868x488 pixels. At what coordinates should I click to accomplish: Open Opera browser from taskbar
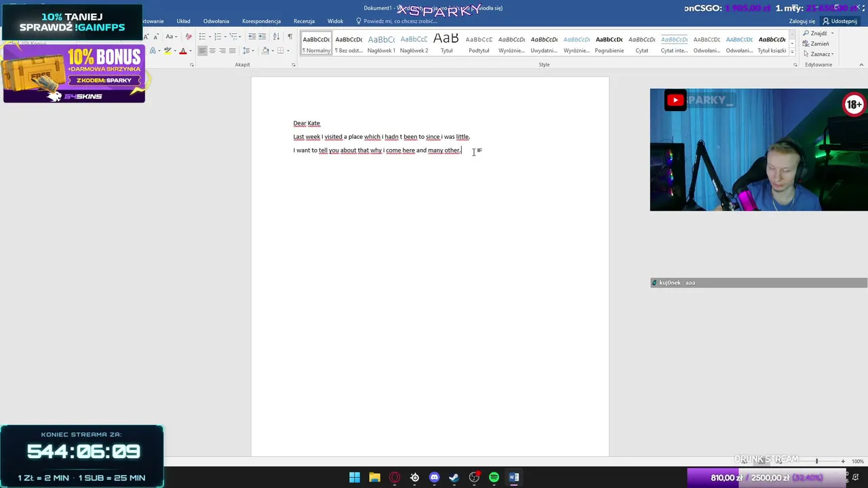coord(395,477)
